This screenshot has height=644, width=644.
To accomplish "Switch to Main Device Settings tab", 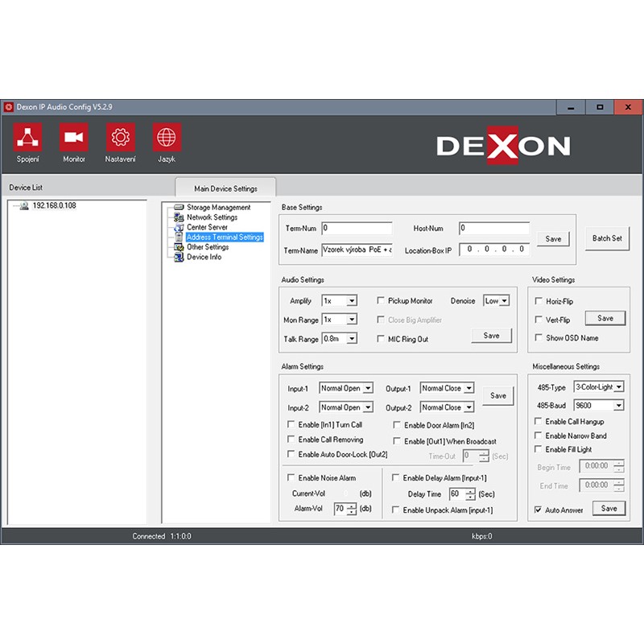I will tap(225, 188).
